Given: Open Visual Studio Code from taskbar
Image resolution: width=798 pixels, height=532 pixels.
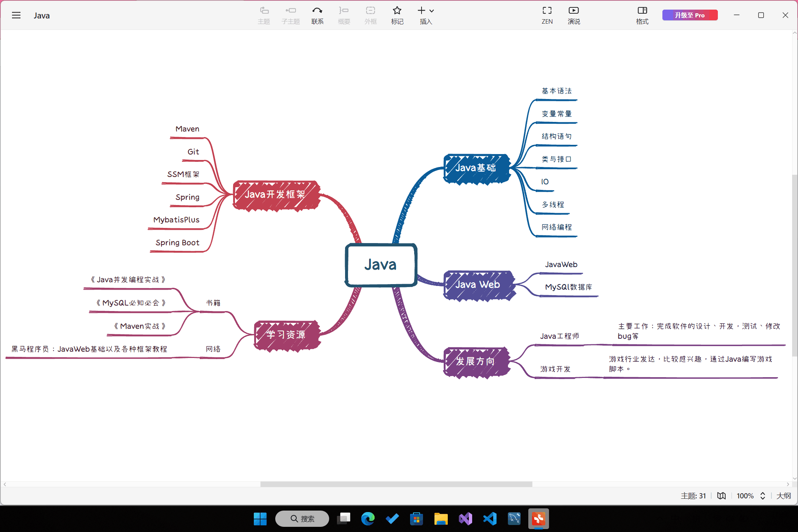Looking at the screenshot, I should click(x=490, y=519).
